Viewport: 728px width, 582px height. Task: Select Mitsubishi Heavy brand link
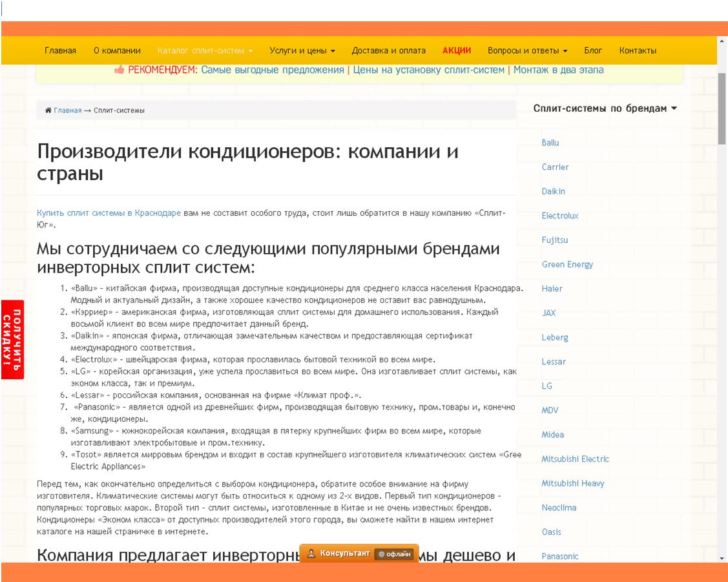tap(573, 483)
